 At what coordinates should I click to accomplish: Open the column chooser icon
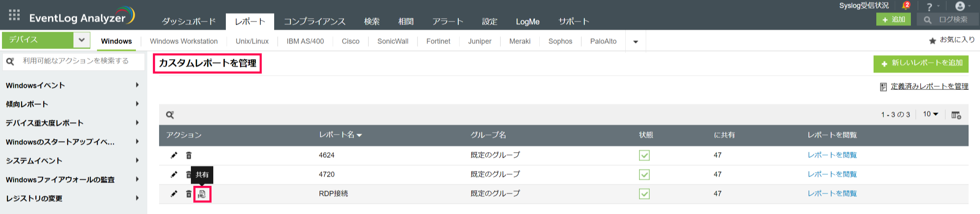956,115
